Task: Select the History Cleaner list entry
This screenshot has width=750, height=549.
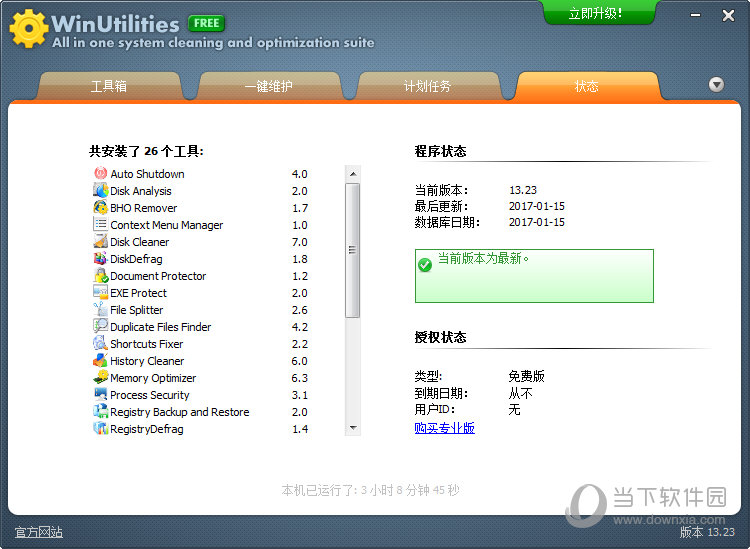Action: [201, 361]
